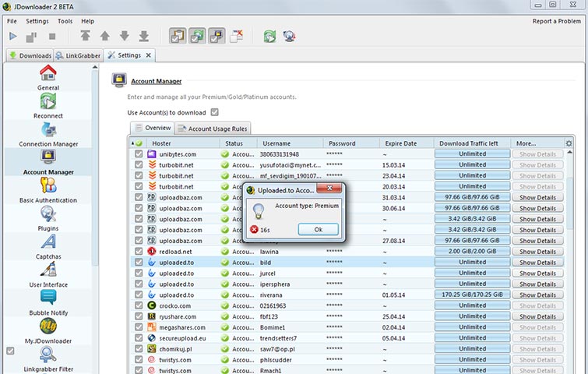This screenshot has height=374, width=588.
Task: Switch to the LinkGrabber tab
Action: point(78,55)
